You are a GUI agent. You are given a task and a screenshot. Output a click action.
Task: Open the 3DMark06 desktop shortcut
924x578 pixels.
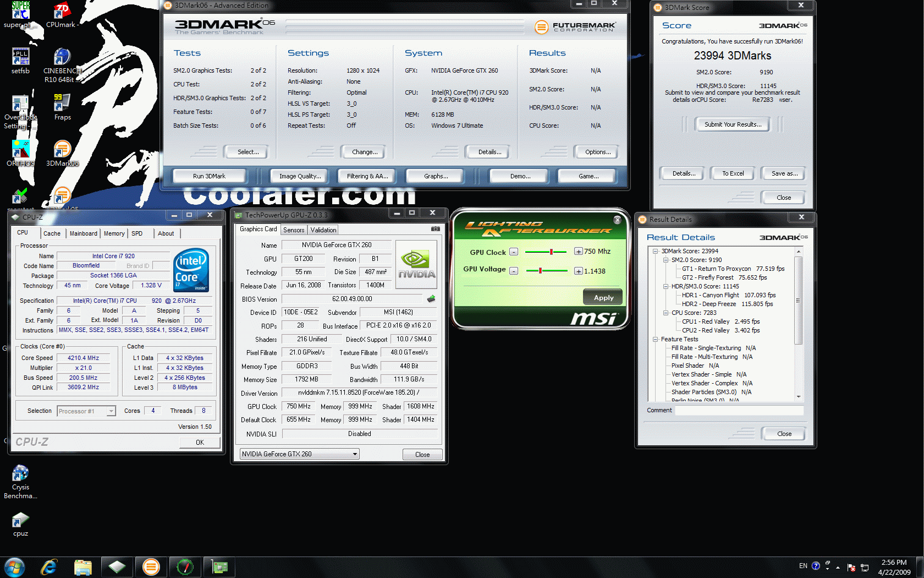coord(62,153)
